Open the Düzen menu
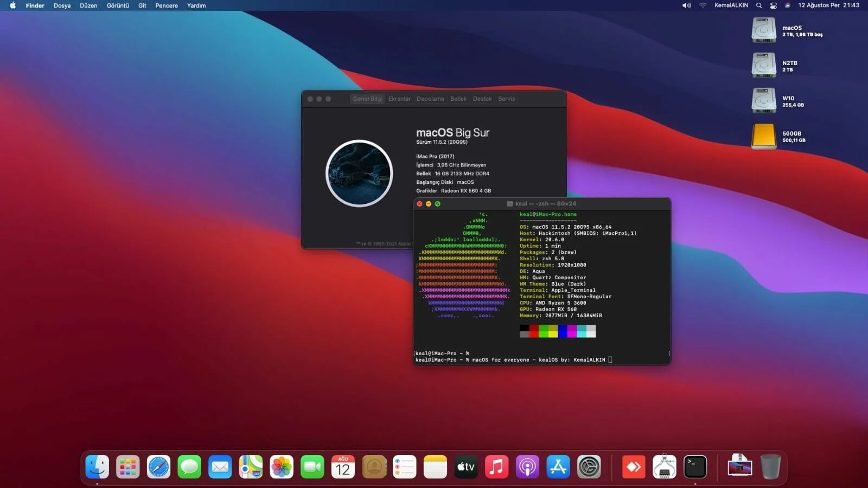Image resolution: width=868 pixels, height=488 pixels. [88, 5]
